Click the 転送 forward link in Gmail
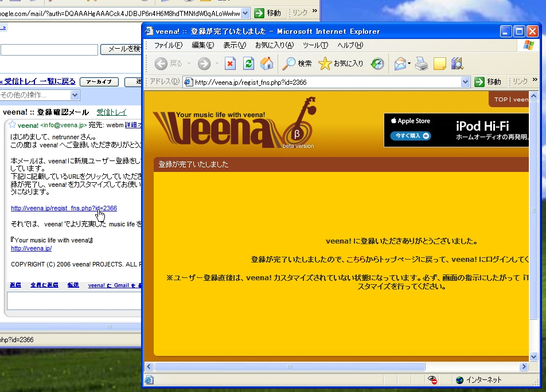546x392 pixels. (73, 285)
